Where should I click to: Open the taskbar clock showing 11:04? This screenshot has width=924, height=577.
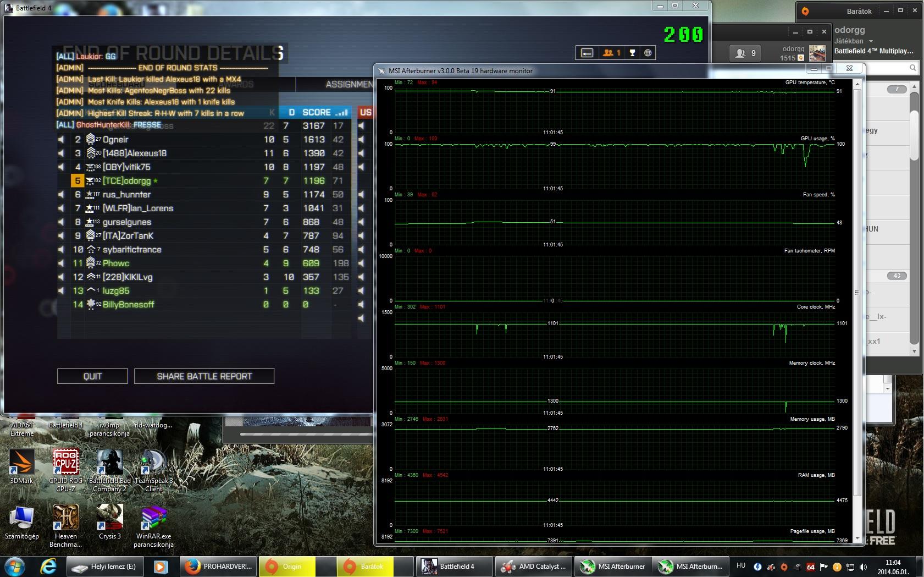pos(893,567)
